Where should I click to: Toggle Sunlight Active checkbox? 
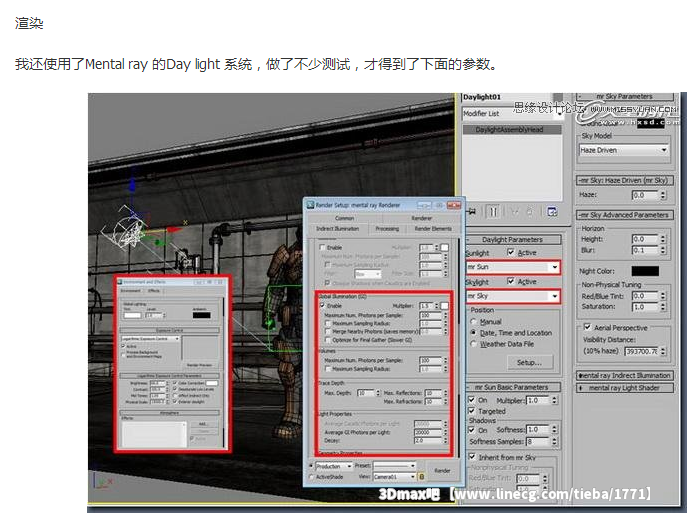pos(511,252)
